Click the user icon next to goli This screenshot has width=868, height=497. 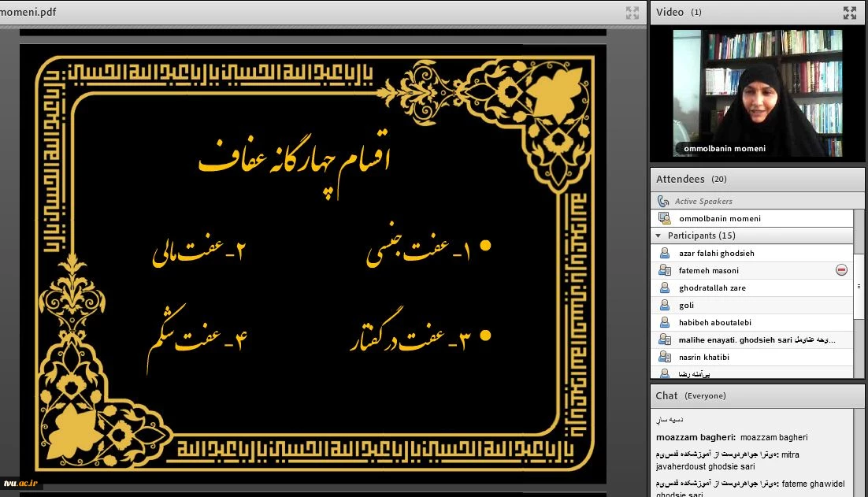[x=665, y=305]
